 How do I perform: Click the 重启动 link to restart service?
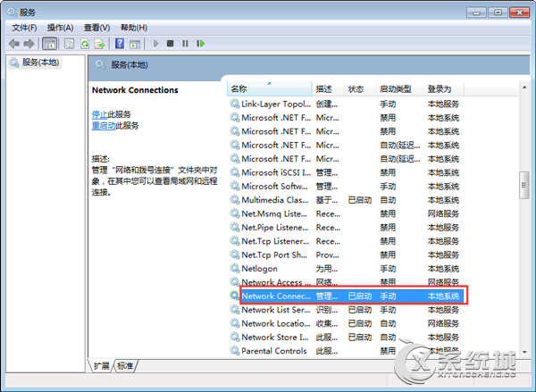tap(104, 126)
